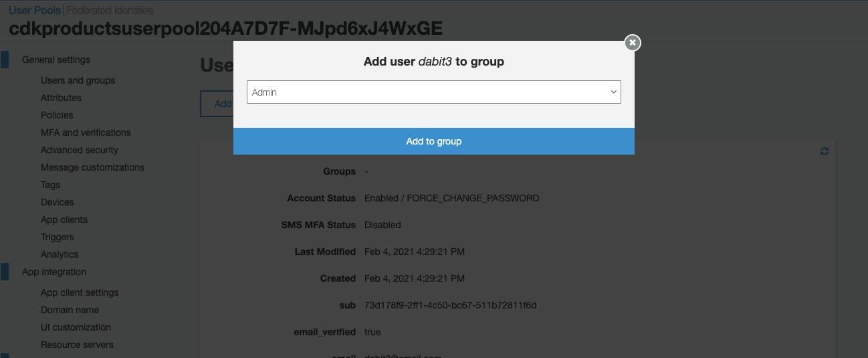Open Message customizations
Image resolution: width=868 pixels, height=358 pixels.
(x=92, y=167)
